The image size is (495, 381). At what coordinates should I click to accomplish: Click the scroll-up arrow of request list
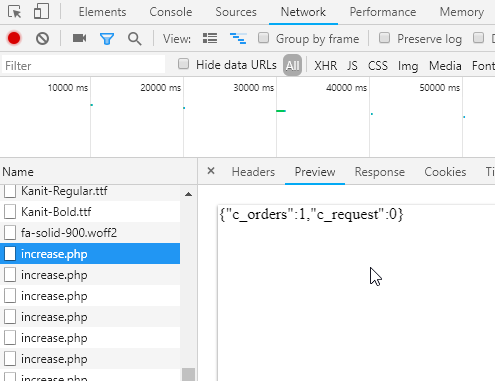point(188,194)
